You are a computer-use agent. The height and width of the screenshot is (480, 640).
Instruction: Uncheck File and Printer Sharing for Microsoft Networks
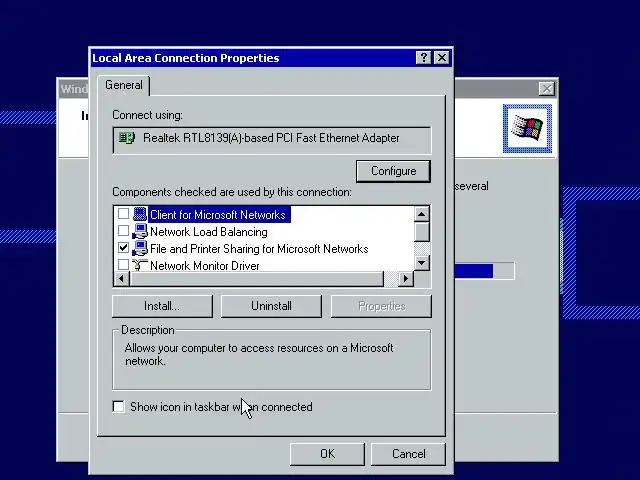point(123,248)
